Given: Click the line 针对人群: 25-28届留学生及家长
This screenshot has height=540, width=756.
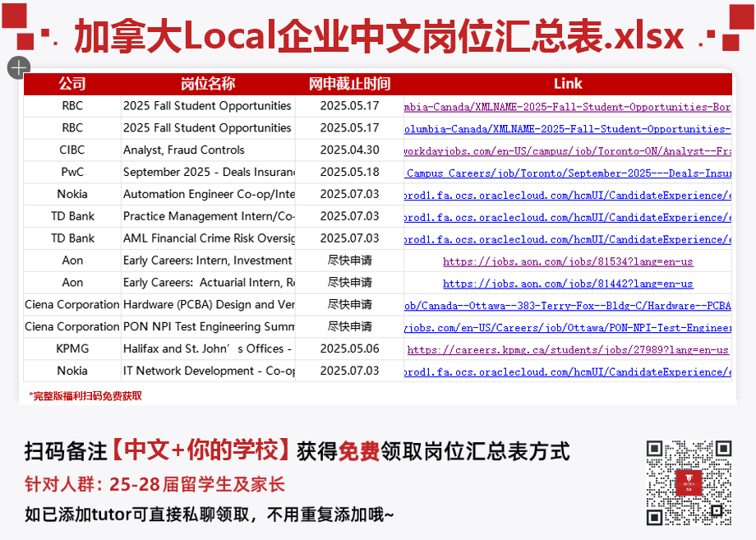Looking at the screenshot, I should (154, 484).
